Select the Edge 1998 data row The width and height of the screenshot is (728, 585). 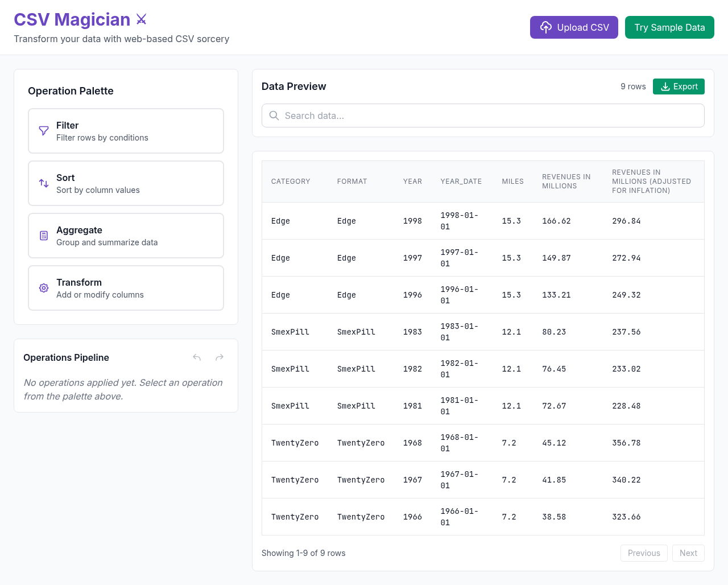pos(455,221)
